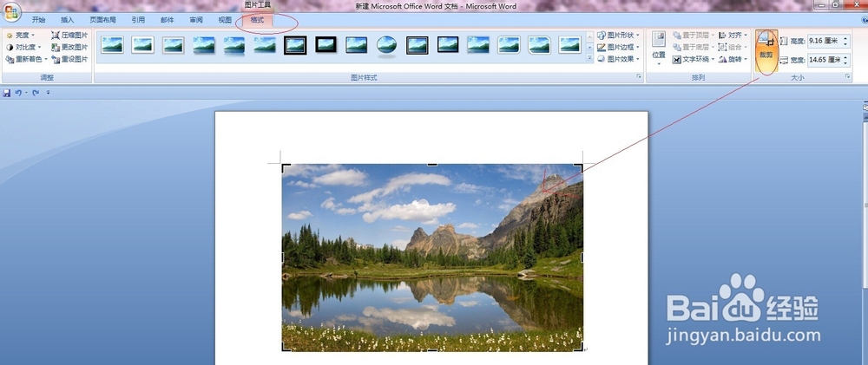Open the 对比度 contrast dropdown
The image size is (868, 365).
(x=23, y=47)
